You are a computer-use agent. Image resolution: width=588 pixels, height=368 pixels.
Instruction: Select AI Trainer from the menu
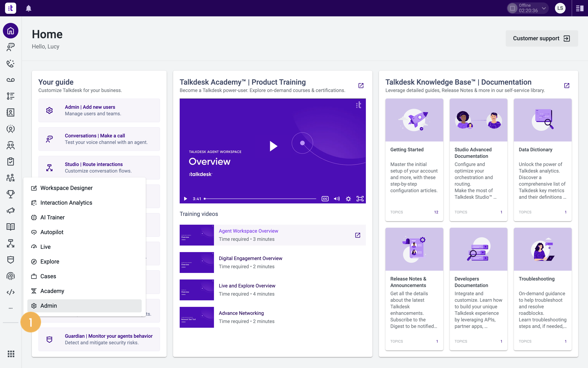(x=84, y=217)
